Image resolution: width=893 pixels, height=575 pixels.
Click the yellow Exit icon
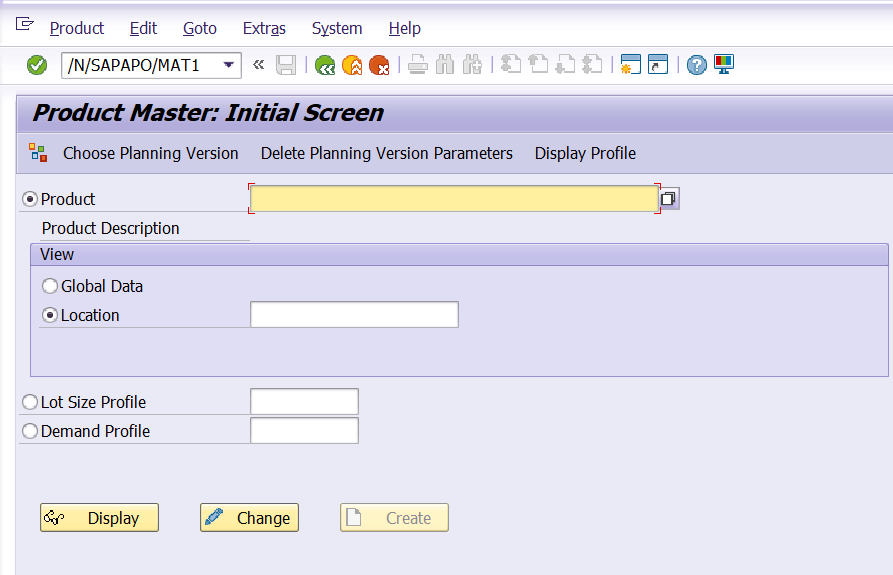point(352,65)
